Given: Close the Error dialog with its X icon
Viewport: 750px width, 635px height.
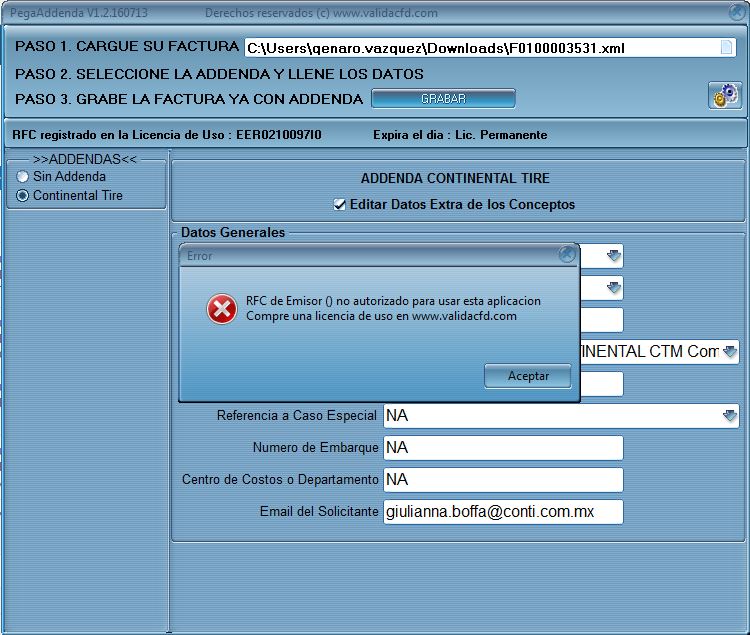Looking at the screenshot, I should pos(567,255).
